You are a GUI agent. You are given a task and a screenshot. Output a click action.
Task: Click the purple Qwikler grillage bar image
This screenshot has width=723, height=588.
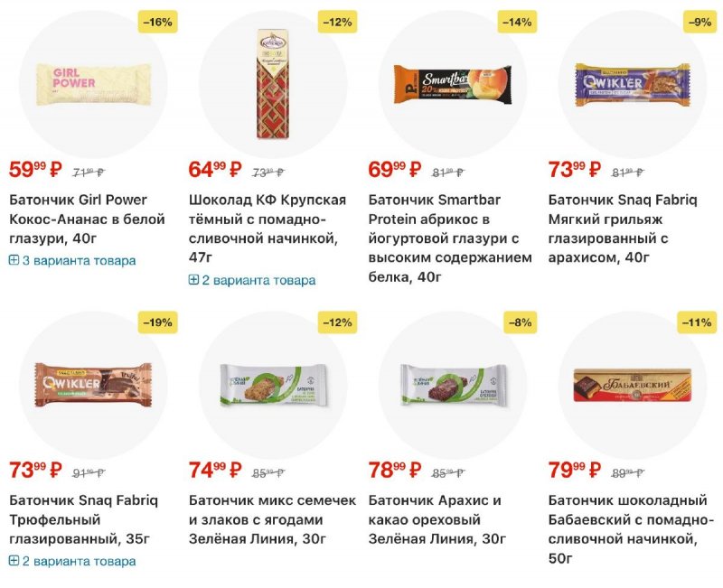[633, 83]
